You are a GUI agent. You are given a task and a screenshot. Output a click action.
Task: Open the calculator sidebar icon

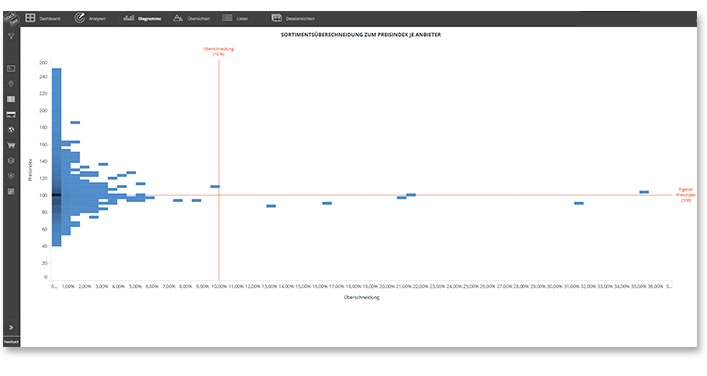pos(11,192)
